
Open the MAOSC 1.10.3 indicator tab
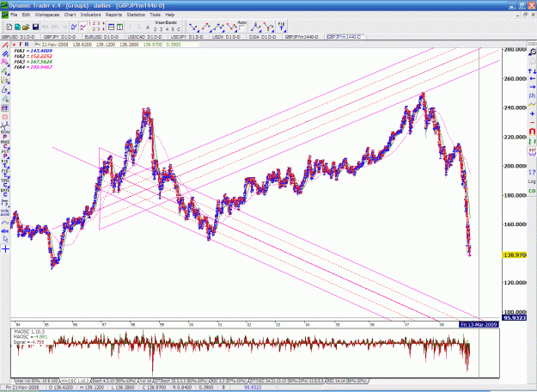coord(75,381)
